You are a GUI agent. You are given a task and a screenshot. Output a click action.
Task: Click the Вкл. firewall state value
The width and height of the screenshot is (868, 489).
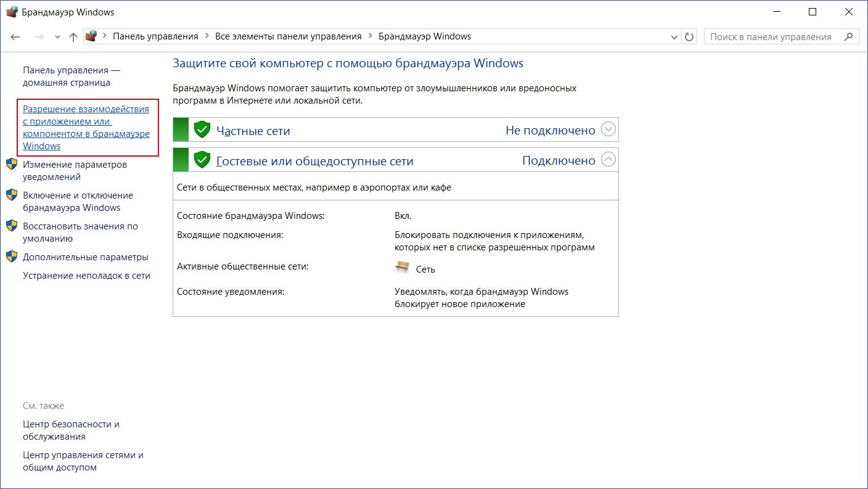tap(403, 216)
